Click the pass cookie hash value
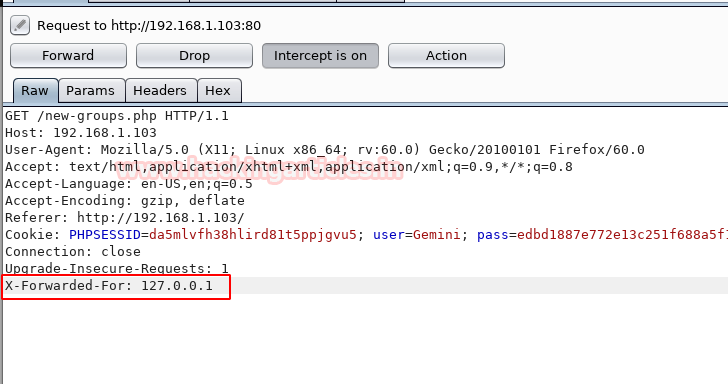 tap(622, 234)
